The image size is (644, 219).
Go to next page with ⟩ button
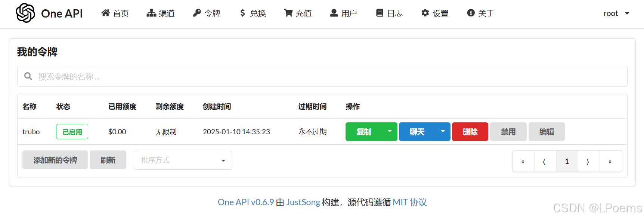pos(589,161)
